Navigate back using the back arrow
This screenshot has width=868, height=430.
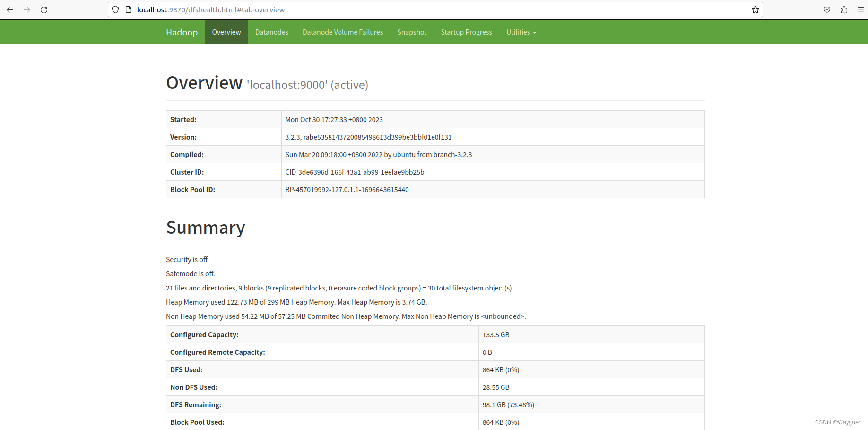click(10, 9)
